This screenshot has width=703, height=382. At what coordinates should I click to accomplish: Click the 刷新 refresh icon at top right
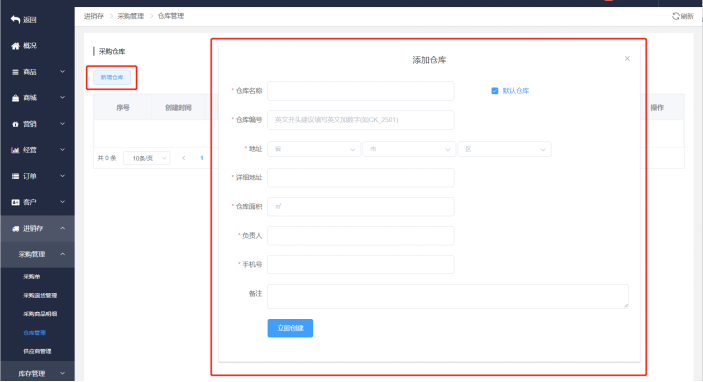pos(676,16)
